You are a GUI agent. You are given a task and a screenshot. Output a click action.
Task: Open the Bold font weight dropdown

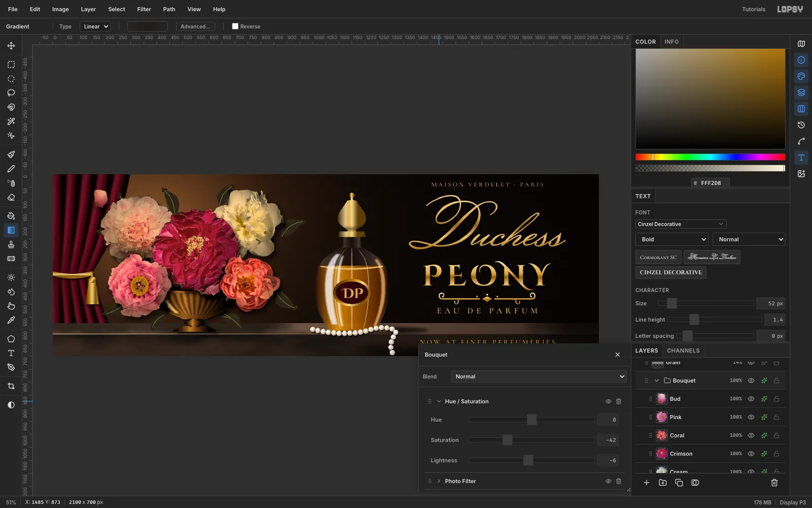pos(672,239)
